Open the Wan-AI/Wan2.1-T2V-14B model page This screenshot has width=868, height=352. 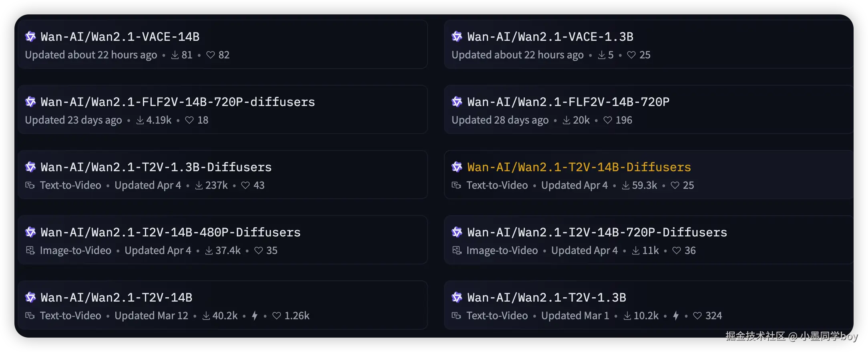click(117, 298)
